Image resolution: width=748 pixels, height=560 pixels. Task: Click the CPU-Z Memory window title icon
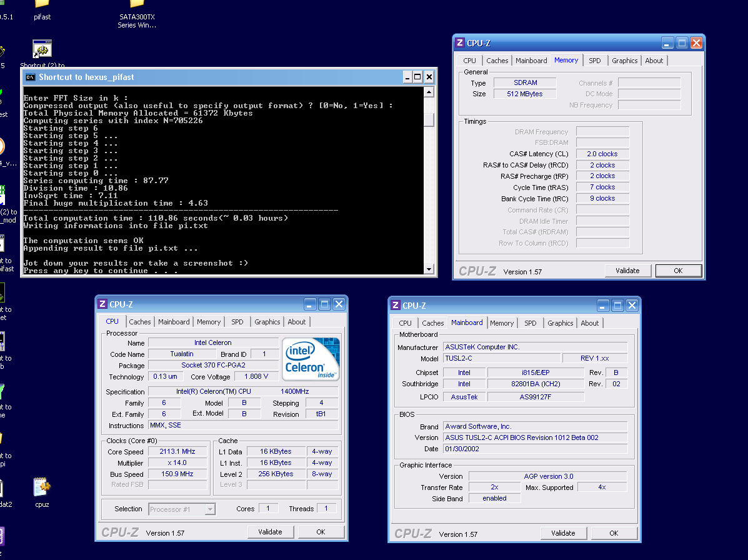pos(460,43)
